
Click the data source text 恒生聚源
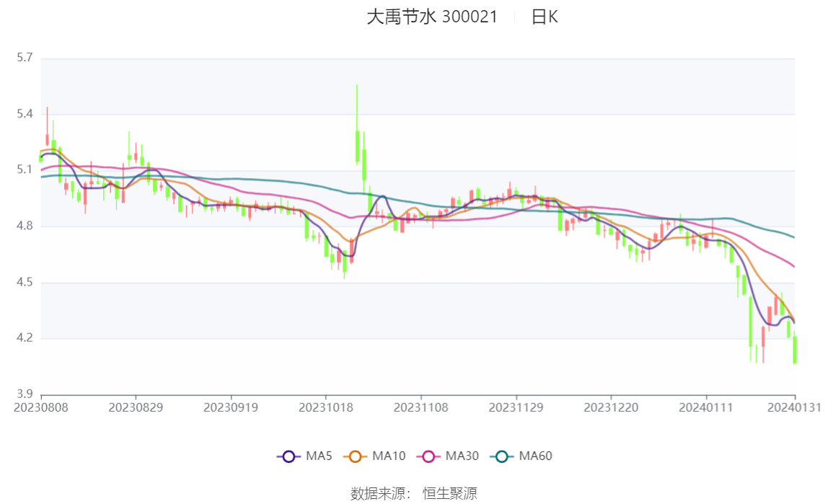tap(450, 494)
